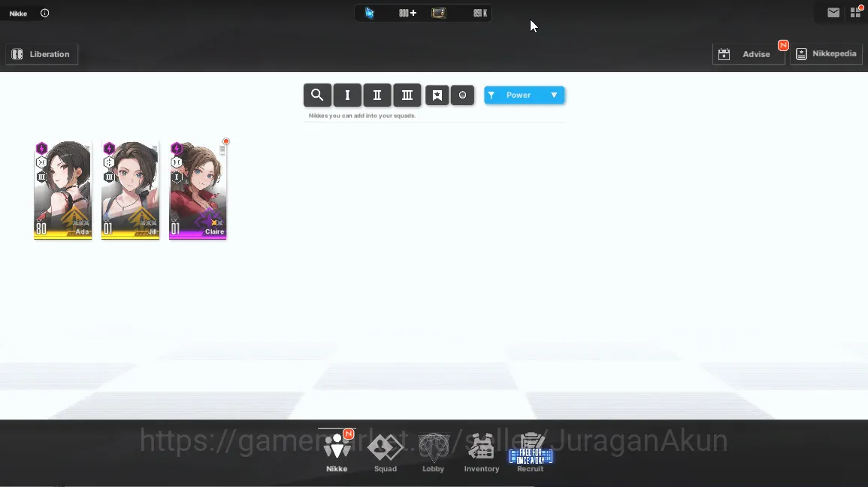868x487 pixels.
Task: Open the Liberation menu
Action: coord(42,54)
